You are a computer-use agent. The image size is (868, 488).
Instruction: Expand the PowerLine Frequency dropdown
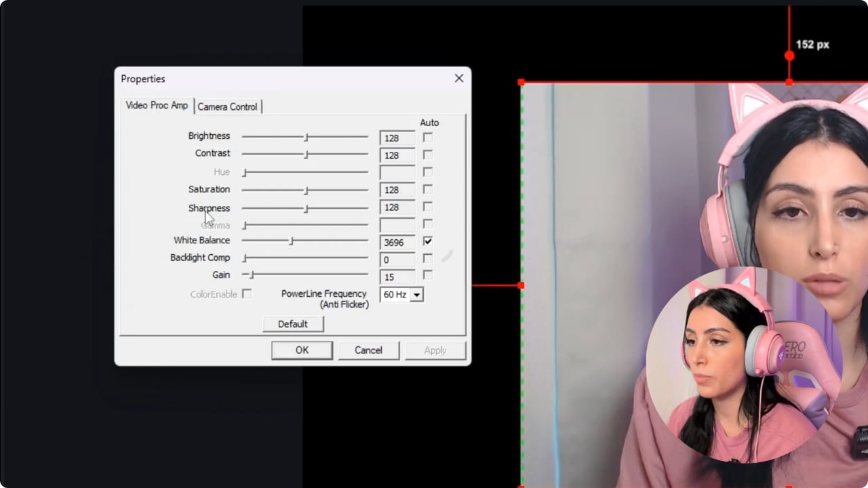click(417, 295)
